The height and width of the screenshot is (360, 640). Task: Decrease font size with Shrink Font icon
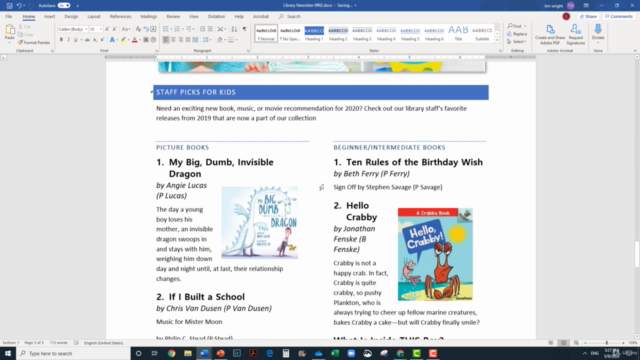pos(114,29)
